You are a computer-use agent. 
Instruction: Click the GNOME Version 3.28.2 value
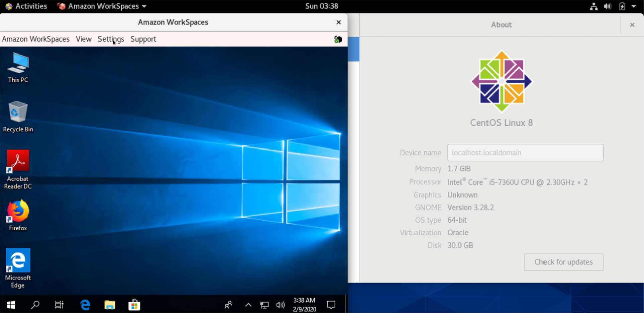tap(470, 208)
